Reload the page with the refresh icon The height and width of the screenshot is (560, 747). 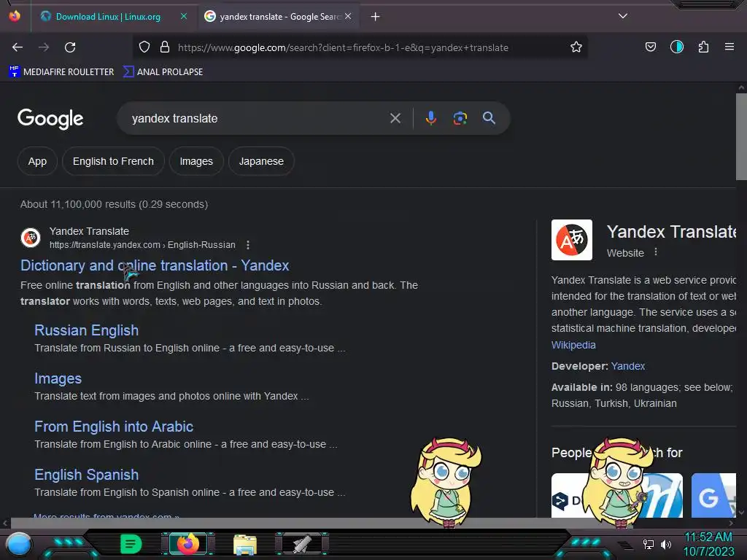click(70, 47)
